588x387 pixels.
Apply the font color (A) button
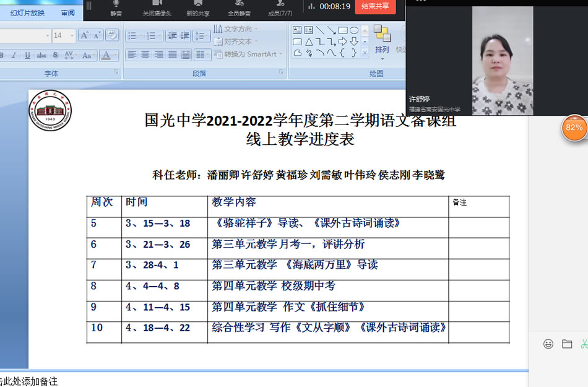106,56
